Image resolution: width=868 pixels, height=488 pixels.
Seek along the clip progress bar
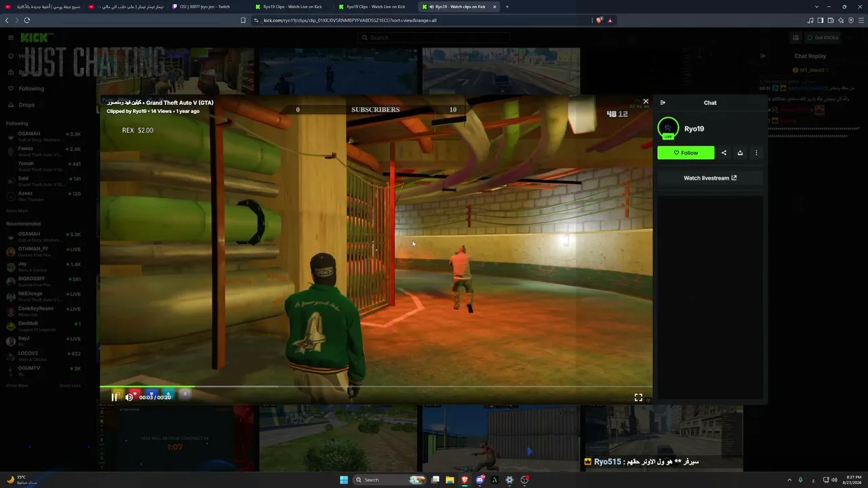376,387
